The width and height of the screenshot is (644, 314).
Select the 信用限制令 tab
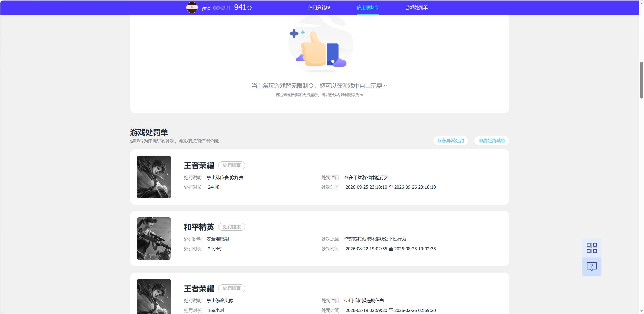(x=368, y=8)
